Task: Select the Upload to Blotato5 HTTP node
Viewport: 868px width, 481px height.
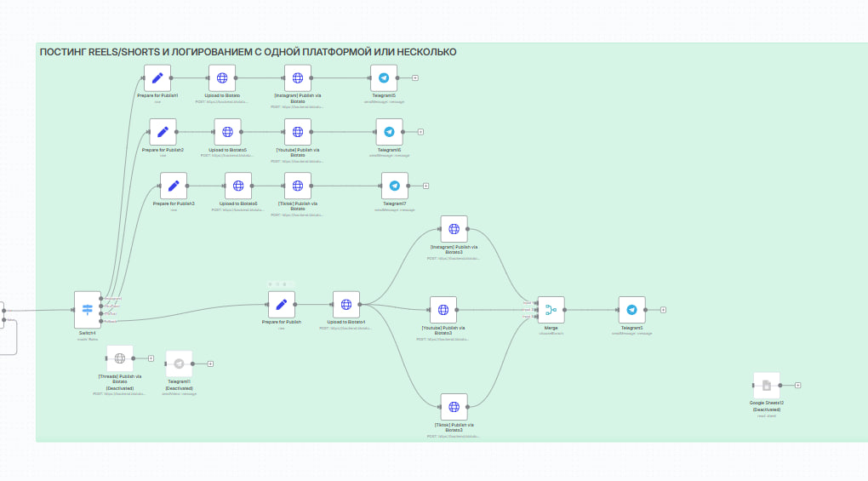Action: click(227, 132)
